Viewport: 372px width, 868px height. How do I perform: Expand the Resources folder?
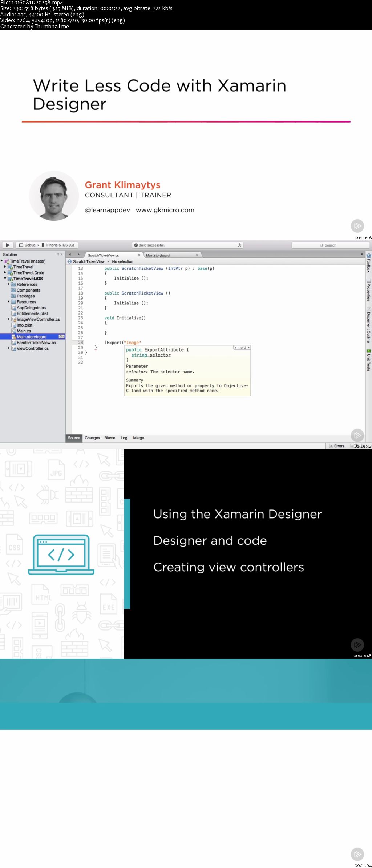9,302
